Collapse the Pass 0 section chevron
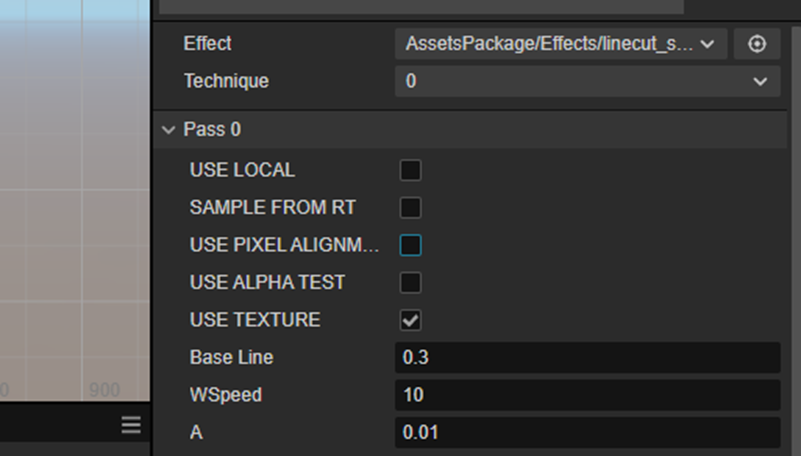Viewport: 801px width, 456px height. click(x=168, y=130)
